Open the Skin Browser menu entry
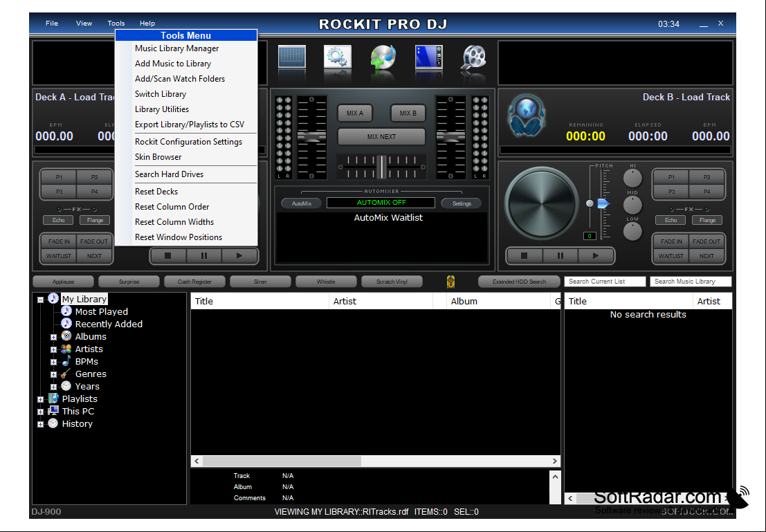 (186, 157)
